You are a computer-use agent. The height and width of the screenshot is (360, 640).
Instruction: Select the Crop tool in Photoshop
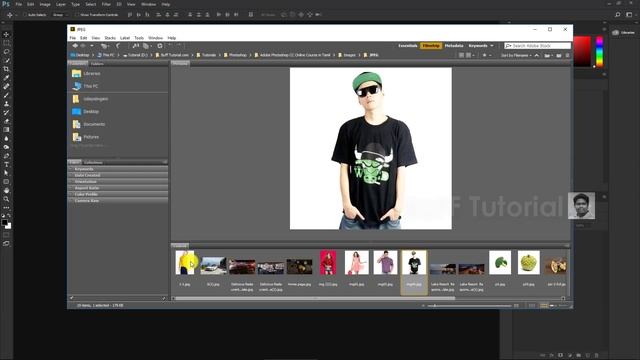(x=6, y=69)
